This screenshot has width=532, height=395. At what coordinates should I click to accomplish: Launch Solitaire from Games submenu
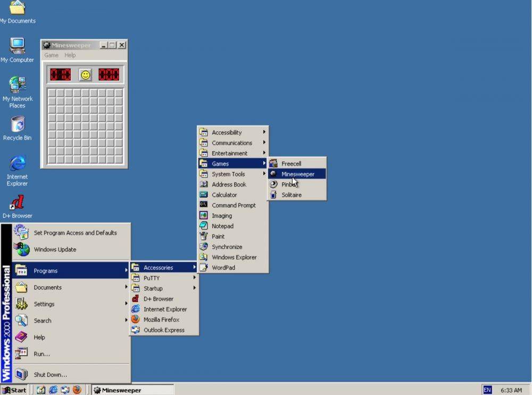tap(297, 195)
